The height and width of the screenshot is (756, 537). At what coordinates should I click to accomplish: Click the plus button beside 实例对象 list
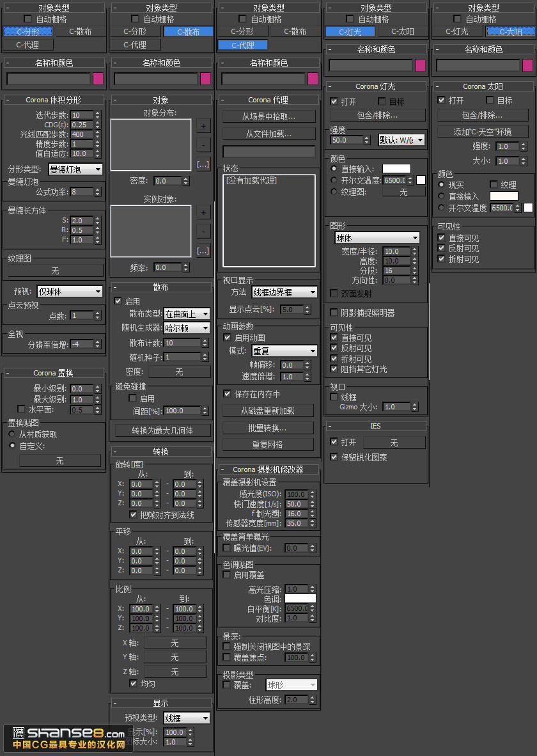[203, 212]
